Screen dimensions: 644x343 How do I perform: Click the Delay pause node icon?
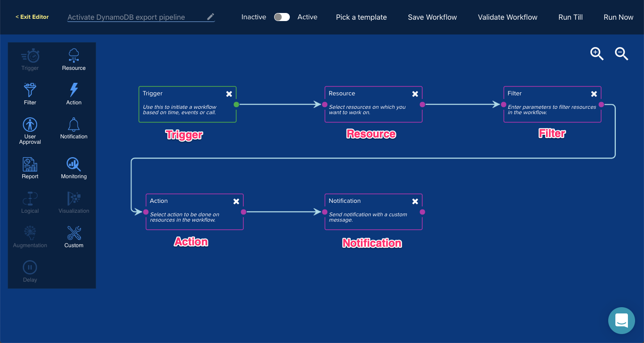(30, 268)
